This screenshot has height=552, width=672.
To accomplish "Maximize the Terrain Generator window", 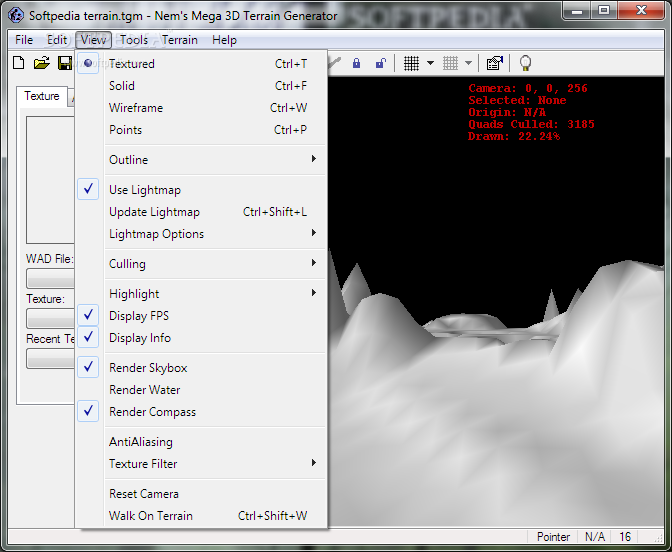I will (x=604, y=10).
